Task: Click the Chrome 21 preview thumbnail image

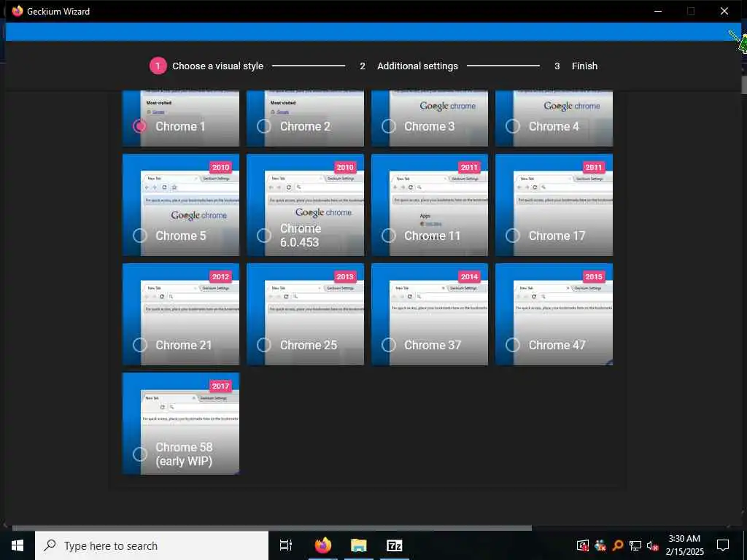Action: (181, 314)
